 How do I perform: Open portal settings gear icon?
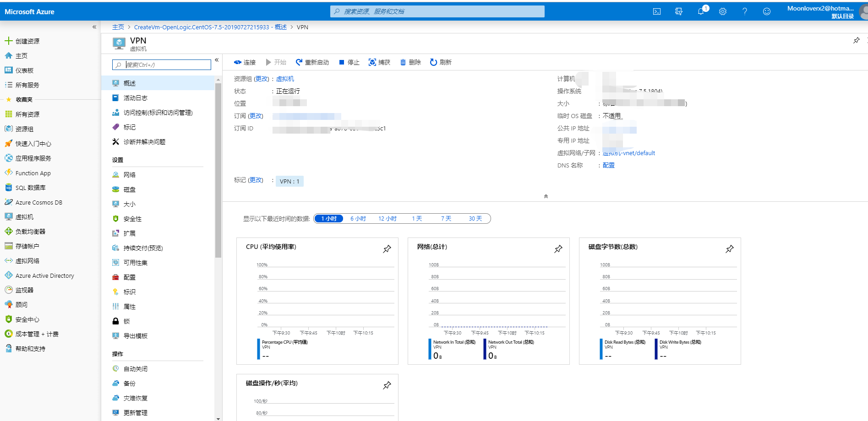(723, 11)
